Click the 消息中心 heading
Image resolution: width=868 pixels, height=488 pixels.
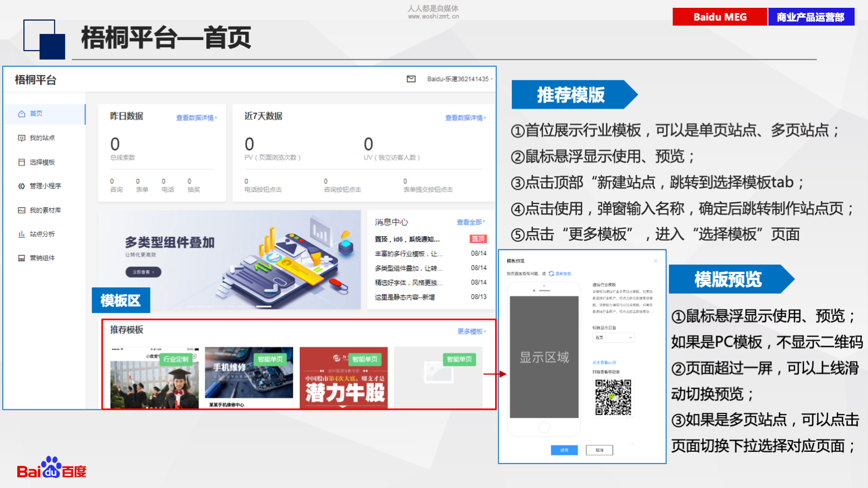pos(391,222)
